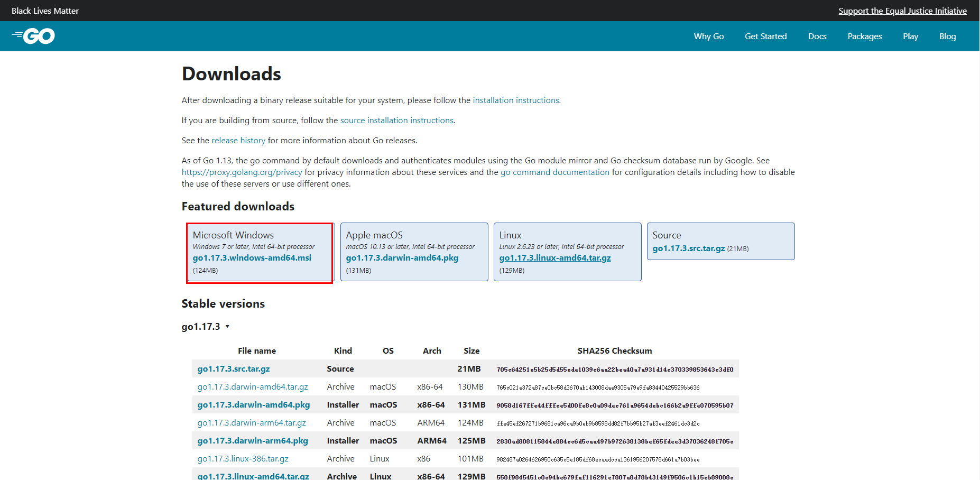Visit the Blog navigation link
The width and height of the screenshot is (980, 480).
(x=948, y=36)
